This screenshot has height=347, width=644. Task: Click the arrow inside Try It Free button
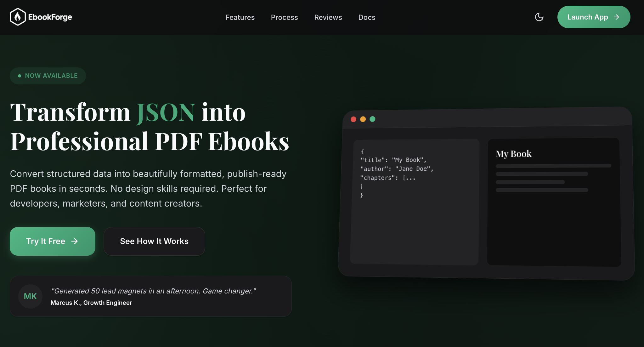coord(75,241)
